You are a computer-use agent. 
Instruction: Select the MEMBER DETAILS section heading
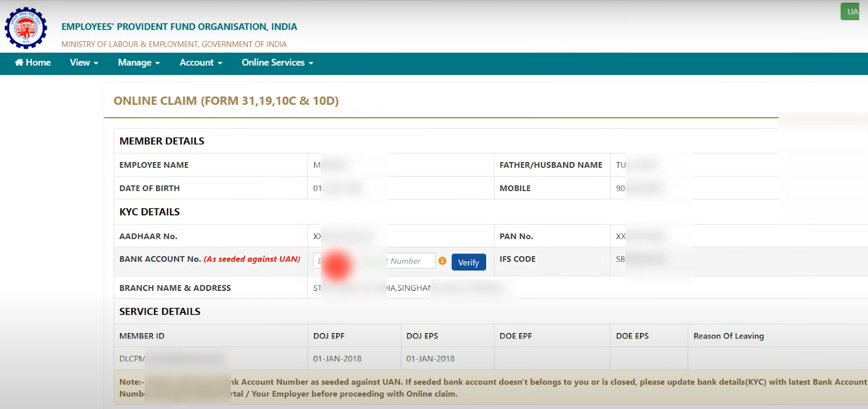tap(162, 141)
